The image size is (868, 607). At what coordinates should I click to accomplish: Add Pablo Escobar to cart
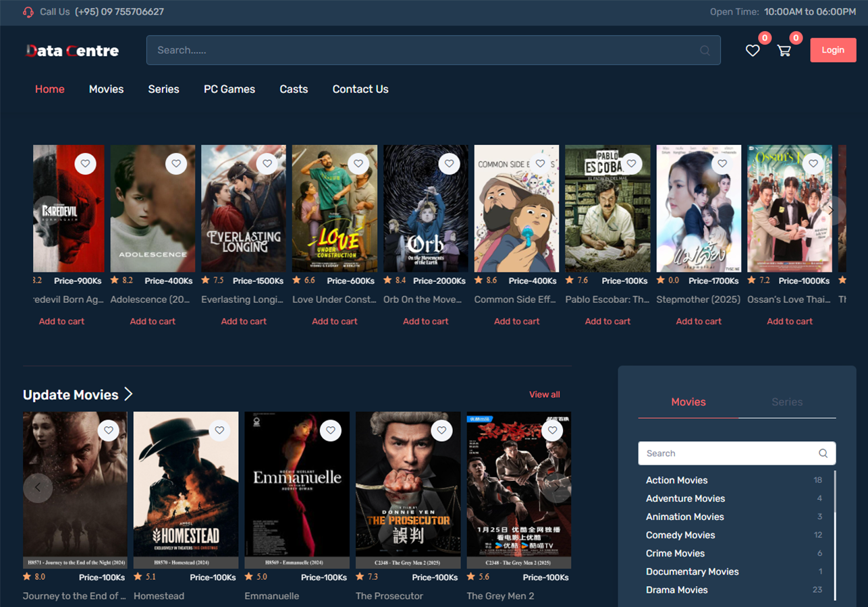pyautogui.click(x=607, y=321)
